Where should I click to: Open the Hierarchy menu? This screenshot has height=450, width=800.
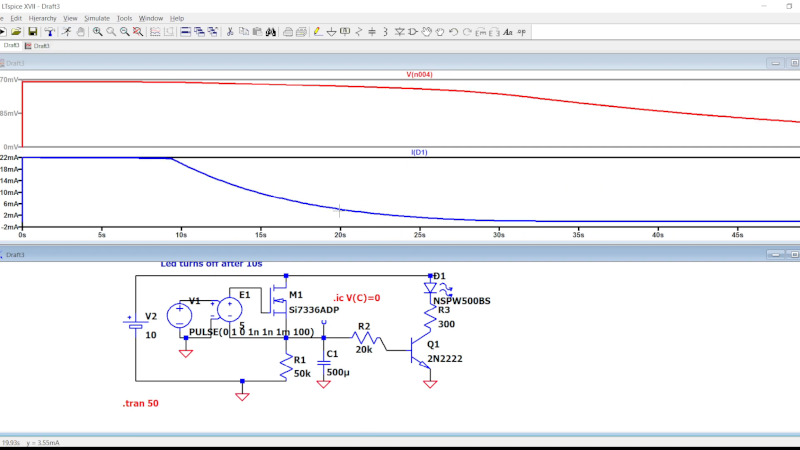(42, 18)
